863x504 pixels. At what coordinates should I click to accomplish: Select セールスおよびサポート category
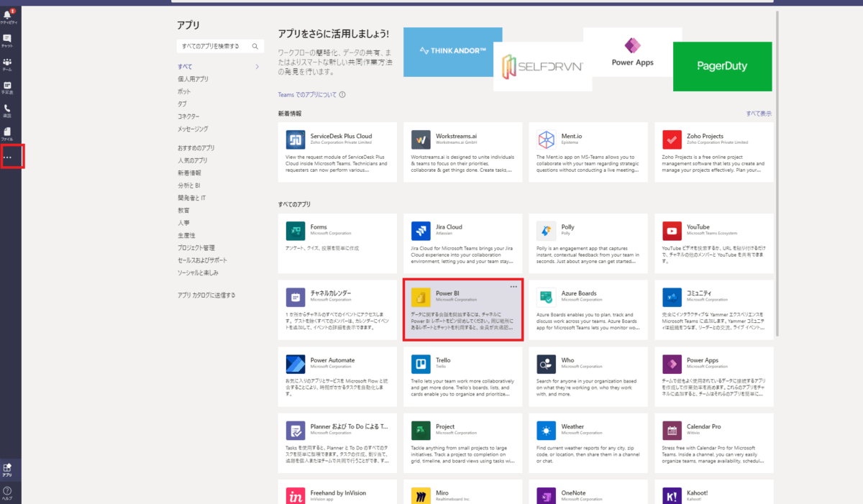pos(202,260)
